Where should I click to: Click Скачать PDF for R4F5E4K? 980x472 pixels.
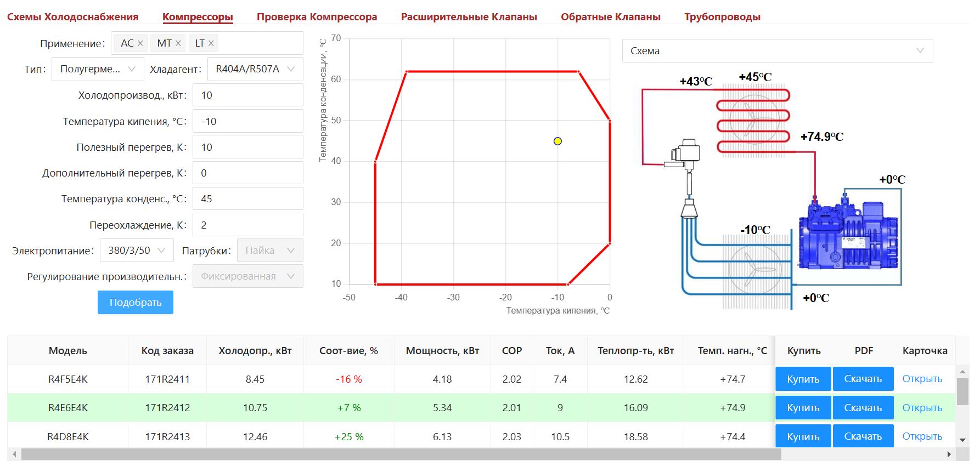(863, 379)
